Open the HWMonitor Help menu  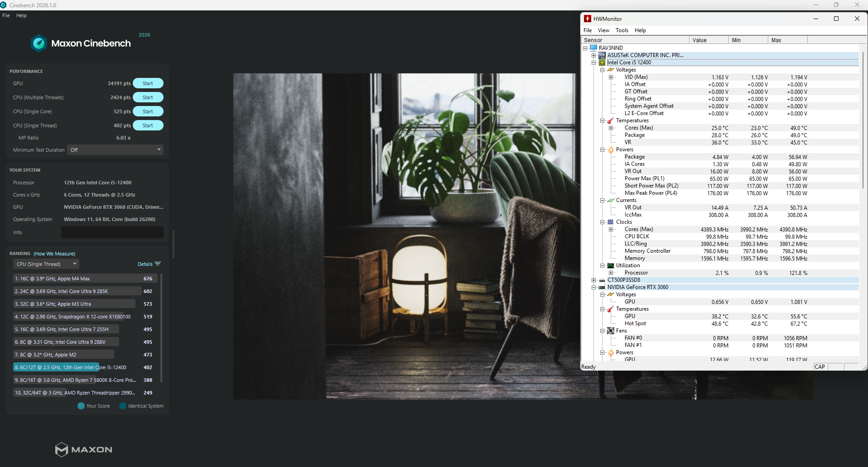(640, 30)
